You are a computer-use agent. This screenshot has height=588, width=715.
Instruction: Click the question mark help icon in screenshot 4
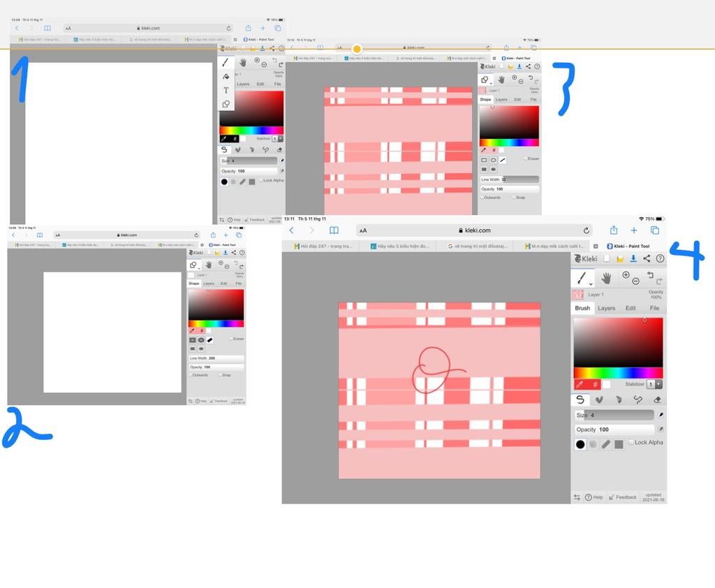pyautogui.click(x=660, y=258)
